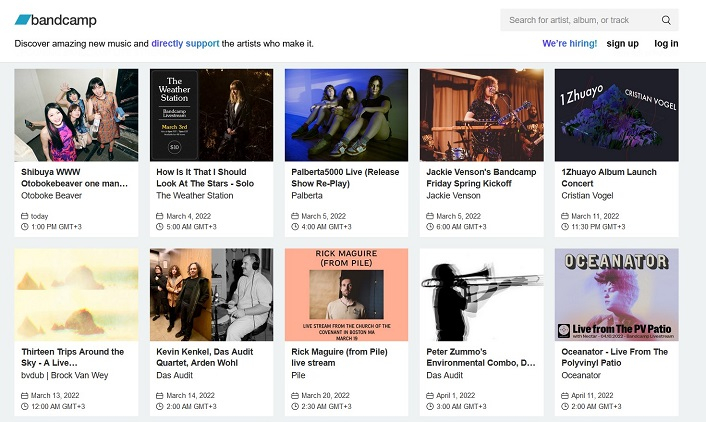Click clock icon on Cristian Vogel card
The width and height of the screenshot is (706, 422).
[564, 227]
